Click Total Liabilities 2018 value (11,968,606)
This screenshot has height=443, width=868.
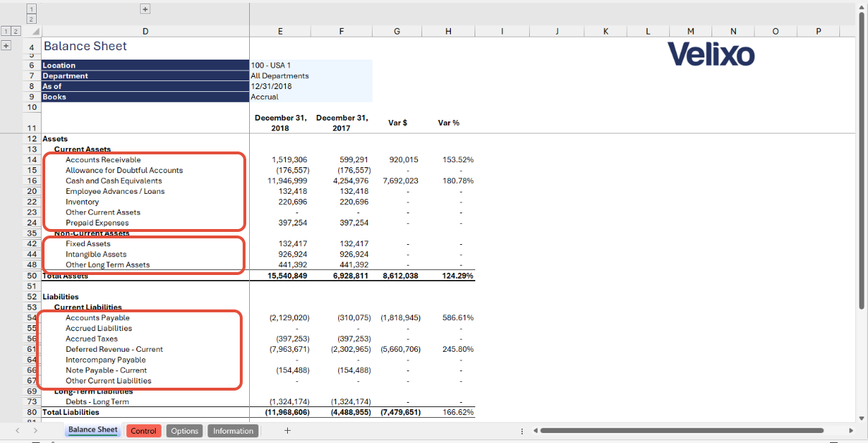pyautogui.click(x=287, y=412)
